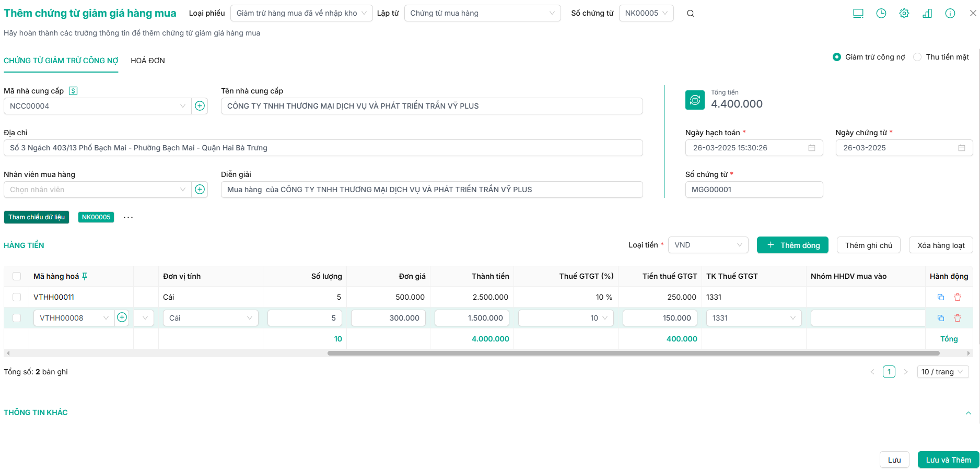Switch to the HOÁ ĐƠN tab
This screenshot has width=980, height=472.
(147, 61)
